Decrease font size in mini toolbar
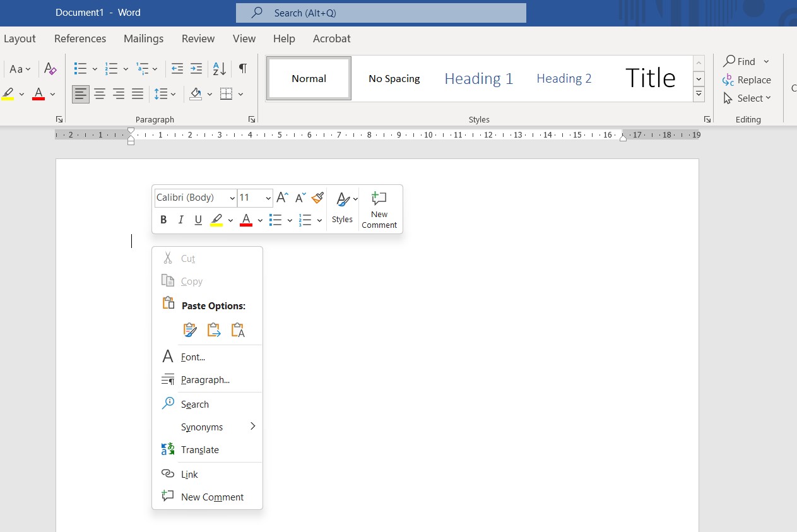The width and height of the screenshot is (797, 532). pos(300,198)
